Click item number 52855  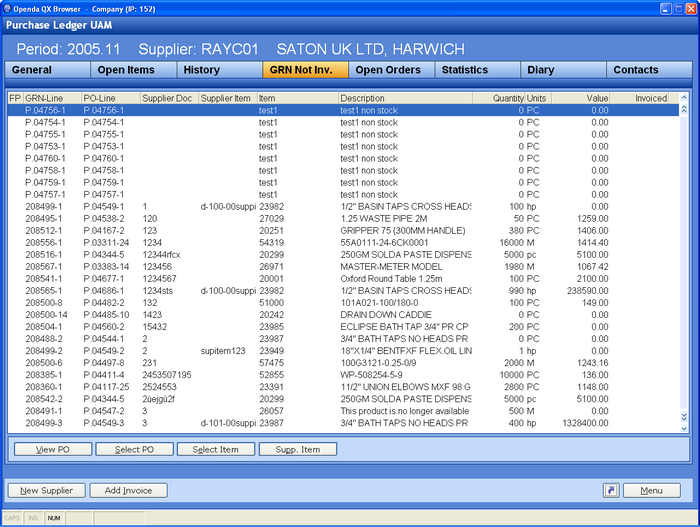point(271,375)
